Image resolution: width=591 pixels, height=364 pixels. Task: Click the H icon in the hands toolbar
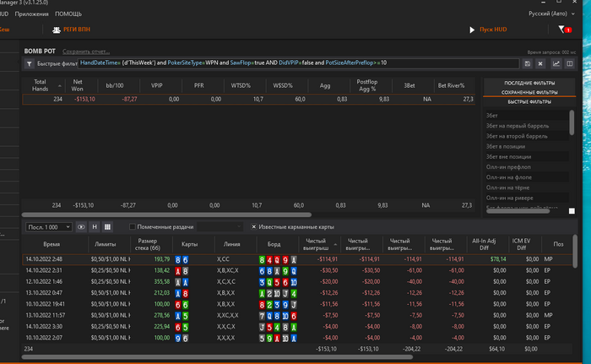click(x=95, y=226)
